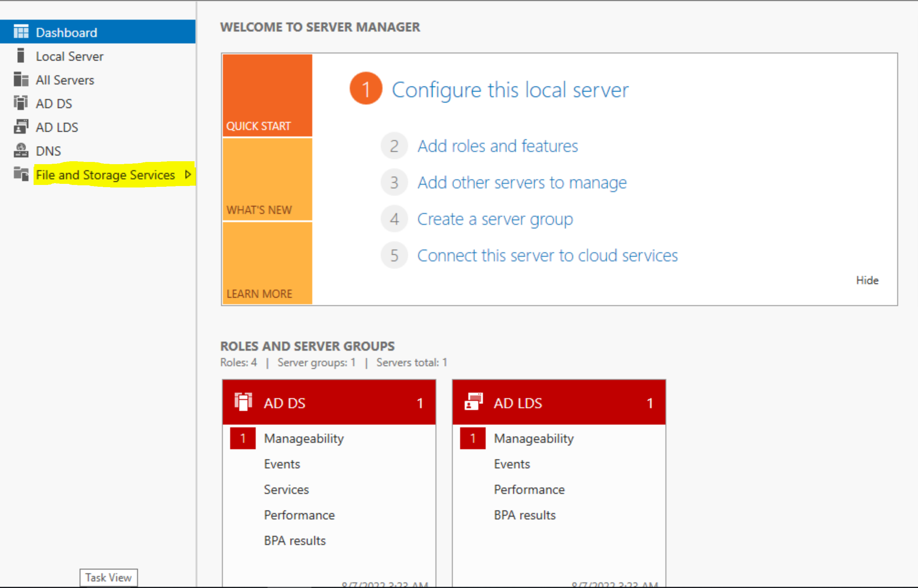The image size is (918, 588).
Task: Click the Task View tooltip
Action: tap(108, 577)
